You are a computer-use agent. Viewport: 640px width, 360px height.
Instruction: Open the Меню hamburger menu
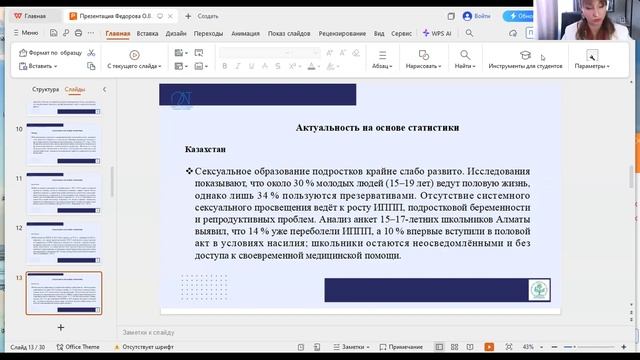click(26, 33)
